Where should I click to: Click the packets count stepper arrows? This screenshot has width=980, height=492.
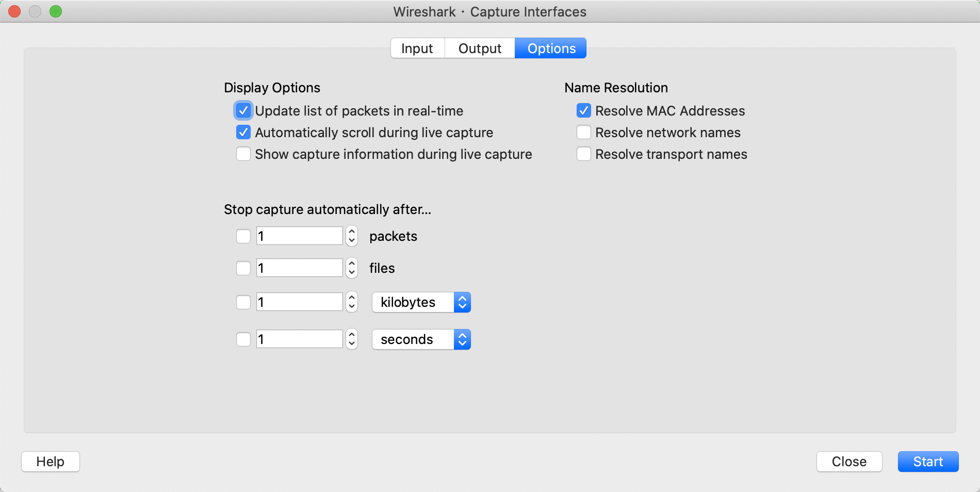352,236
